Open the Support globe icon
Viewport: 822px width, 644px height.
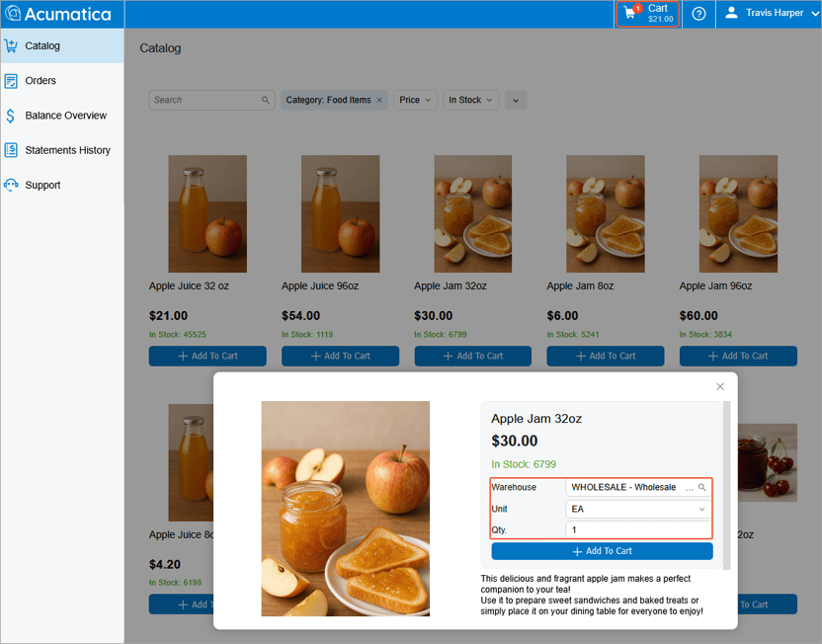tap(12, 185)
